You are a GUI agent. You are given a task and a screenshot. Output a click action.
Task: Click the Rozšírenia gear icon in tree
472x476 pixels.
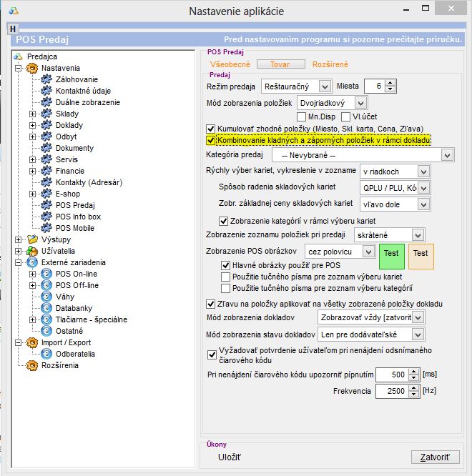pyautogui.click(x=31, y=365)
